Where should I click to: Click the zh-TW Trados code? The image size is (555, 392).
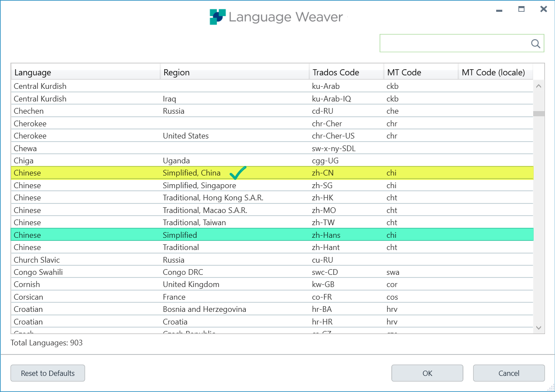pyautogui.click(x=323, y=223)
